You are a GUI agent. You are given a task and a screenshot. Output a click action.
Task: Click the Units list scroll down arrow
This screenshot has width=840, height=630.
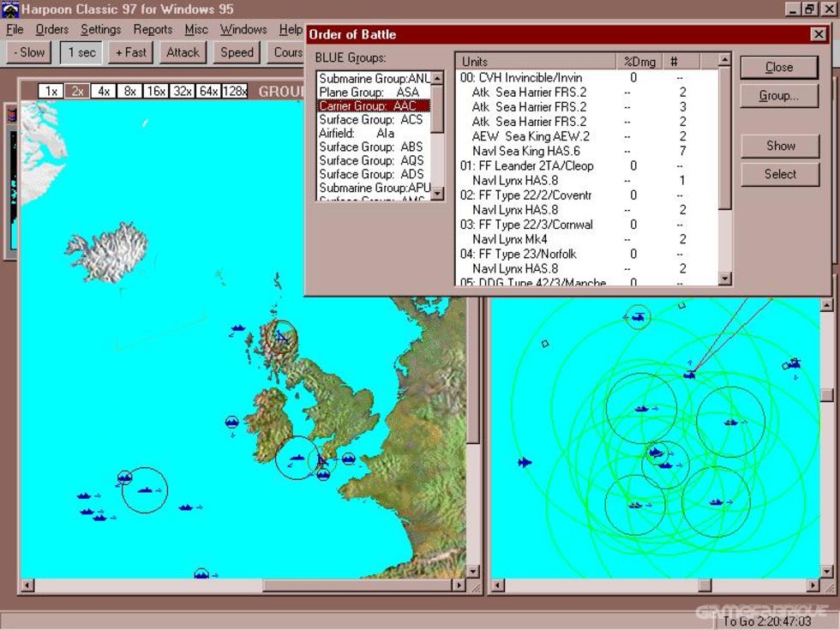(x=724, y=278)
